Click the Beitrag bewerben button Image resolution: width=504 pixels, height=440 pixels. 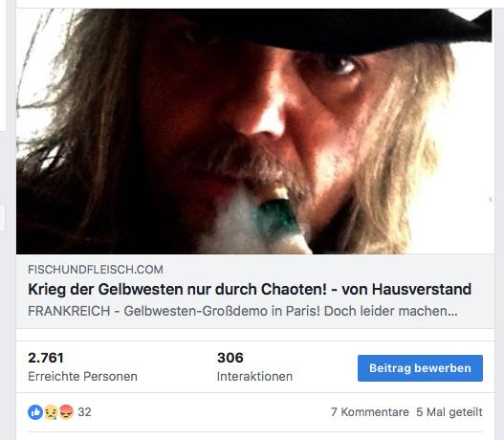tap(420, 368)
